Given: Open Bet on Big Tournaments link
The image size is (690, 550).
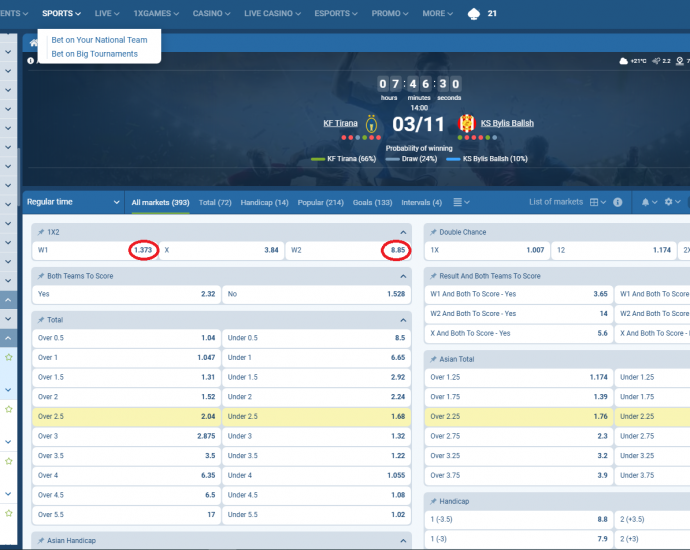Looking at the screenshot, I should click(94, 54).
